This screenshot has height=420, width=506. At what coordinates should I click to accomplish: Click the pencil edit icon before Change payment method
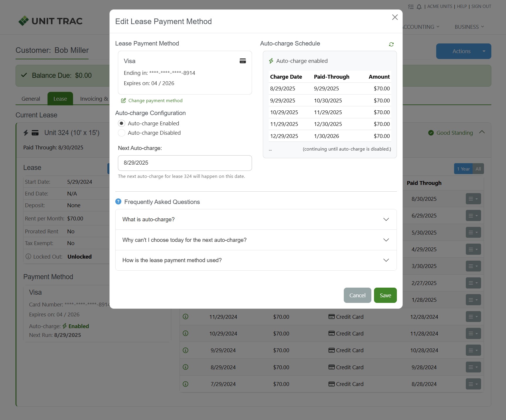[123, 100]
